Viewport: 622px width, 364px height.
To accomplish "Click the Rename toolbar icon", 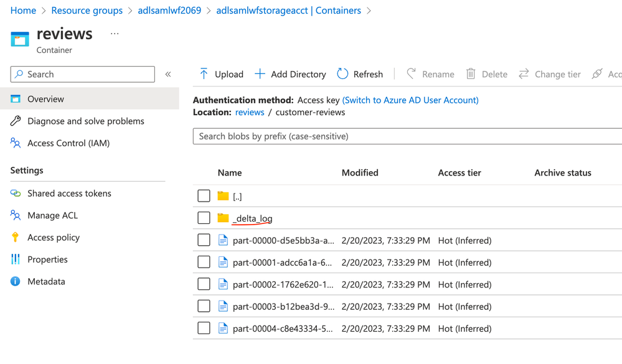I will (x=411, y=74).
